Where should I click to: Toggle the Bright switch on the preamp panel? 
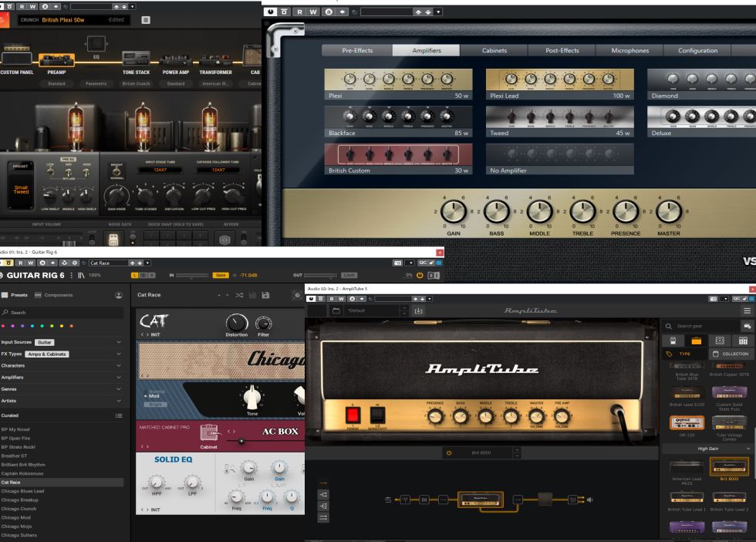click(x=116, y=171)
